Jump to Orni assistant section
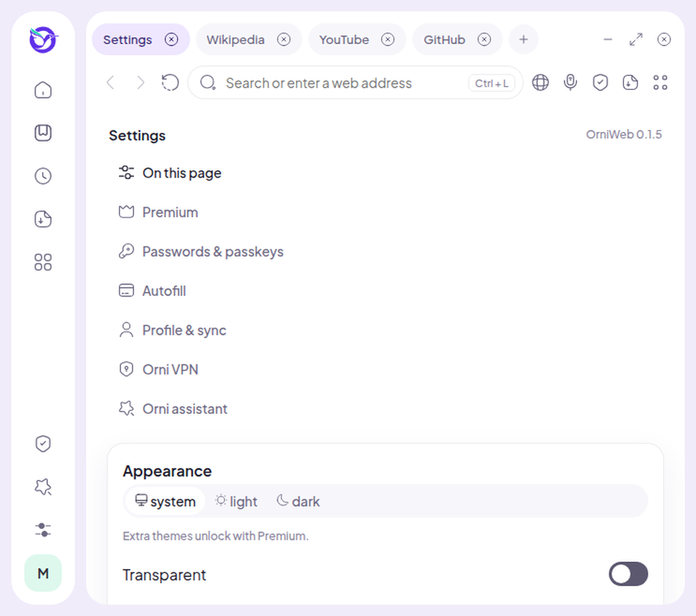 click(173, 409)
